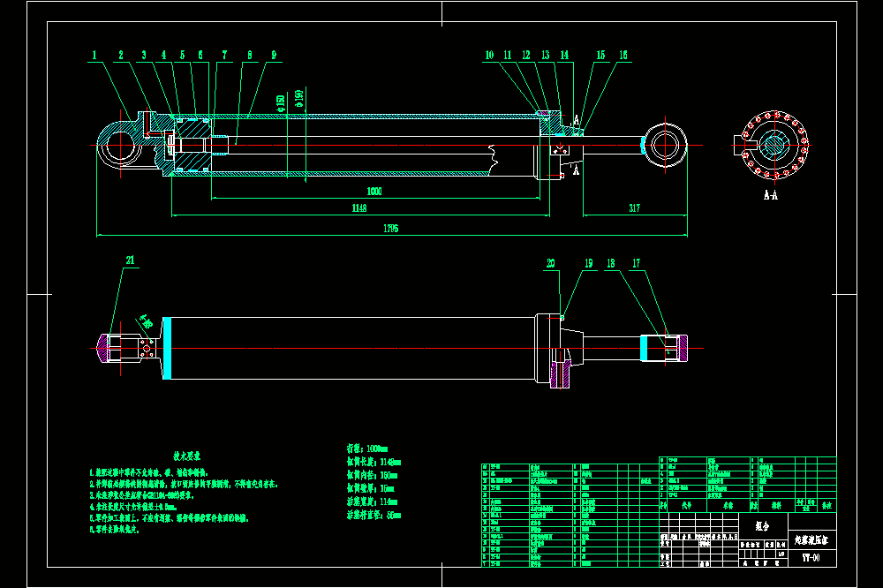Select part balloon number 8
883x588 pixels.
250,56
